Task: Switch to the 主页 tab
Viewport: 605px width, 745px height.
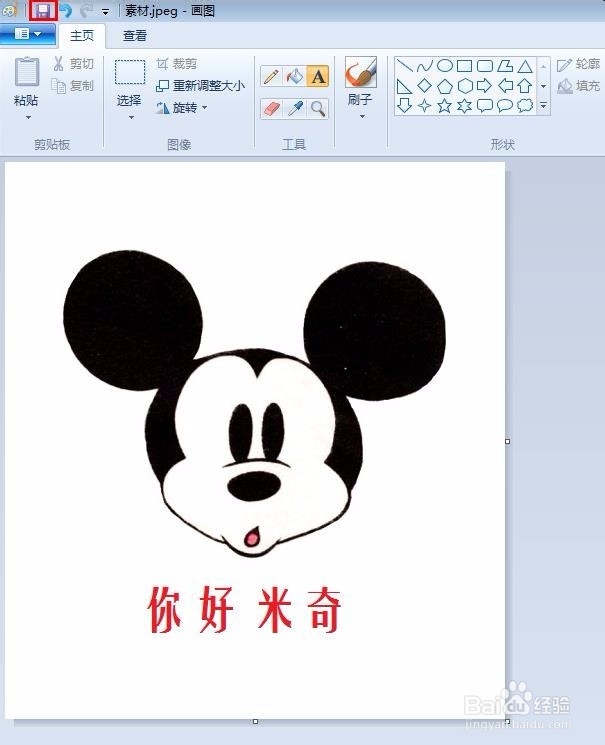Action: click(x=82, y=36)
